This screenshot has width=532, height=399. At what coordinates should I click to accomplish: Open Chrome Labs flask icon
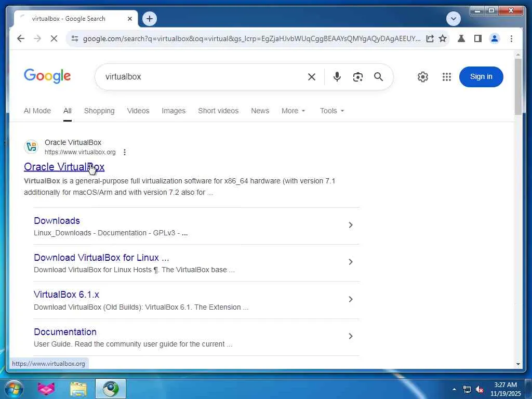(461, 38)
